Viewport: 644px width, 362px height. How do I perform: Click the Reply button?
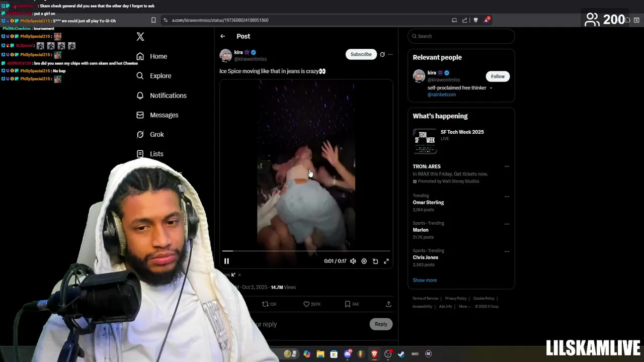[381, 324]
